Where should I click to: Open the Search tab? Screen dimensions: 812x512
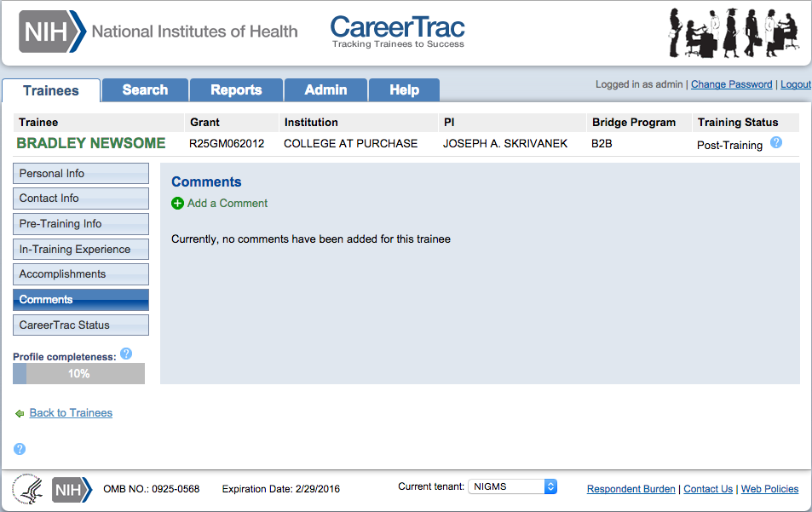click(145, 90)
